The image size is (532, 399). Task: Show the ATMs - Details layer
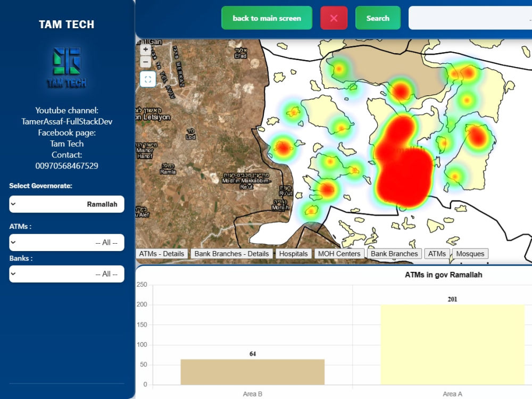[x=162, y=254]
